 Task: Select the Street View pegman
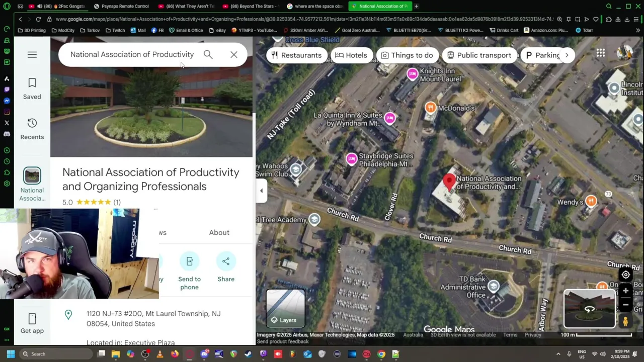[x=625, y=321]
